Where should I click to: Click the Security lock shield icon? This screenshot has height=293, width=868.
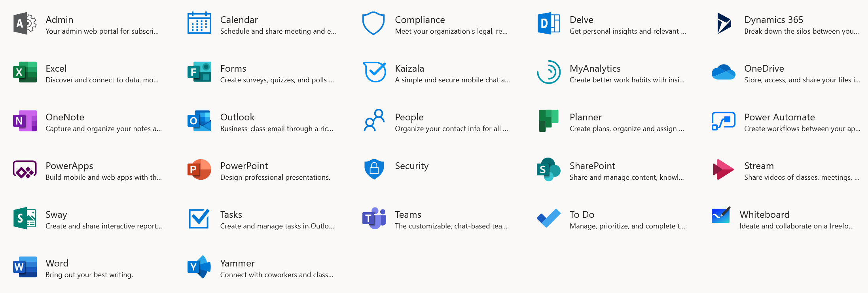pyautogui.click(x=374, y=169)
